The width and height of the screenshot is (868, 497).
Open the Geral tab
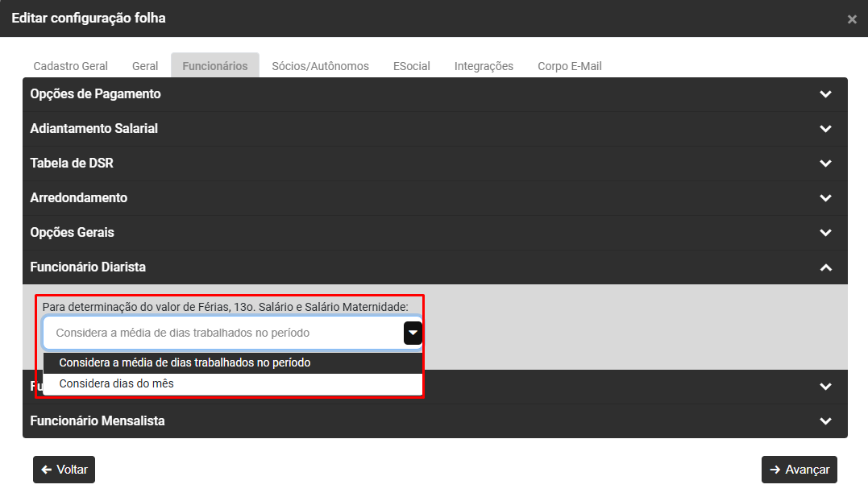point(145,66)
